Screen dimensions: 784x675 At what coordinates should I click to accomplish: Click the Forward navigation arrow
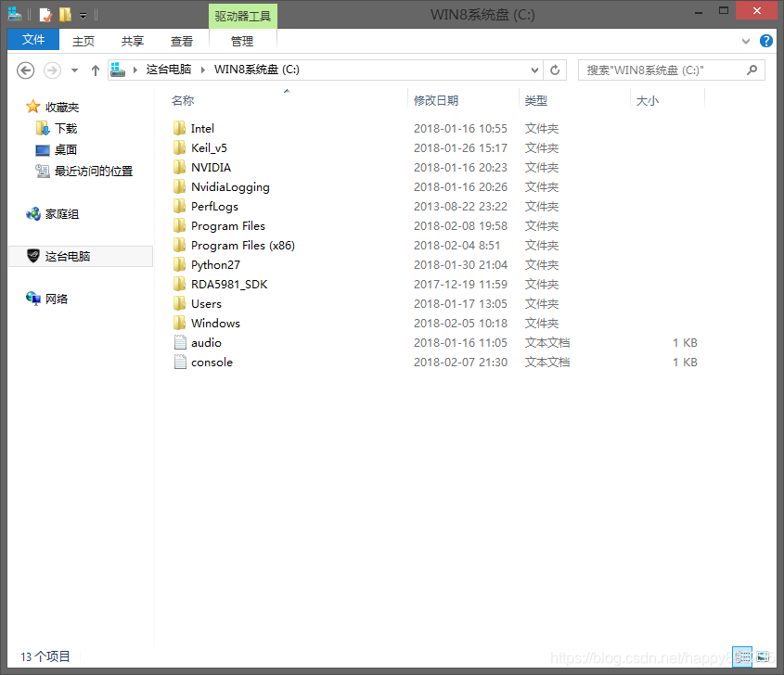pyautogui.click(x=52, y=70)
